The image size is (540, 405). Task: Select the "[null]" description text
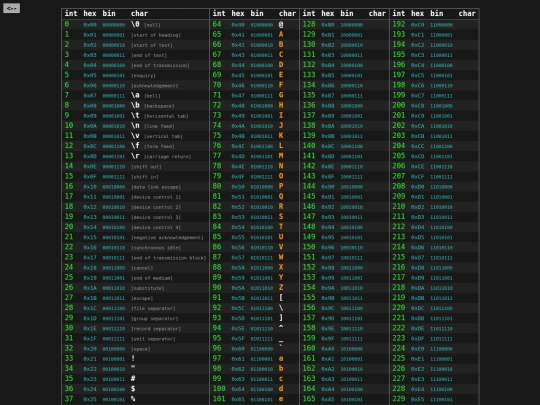pyautogui.click(x=152, y=25)
